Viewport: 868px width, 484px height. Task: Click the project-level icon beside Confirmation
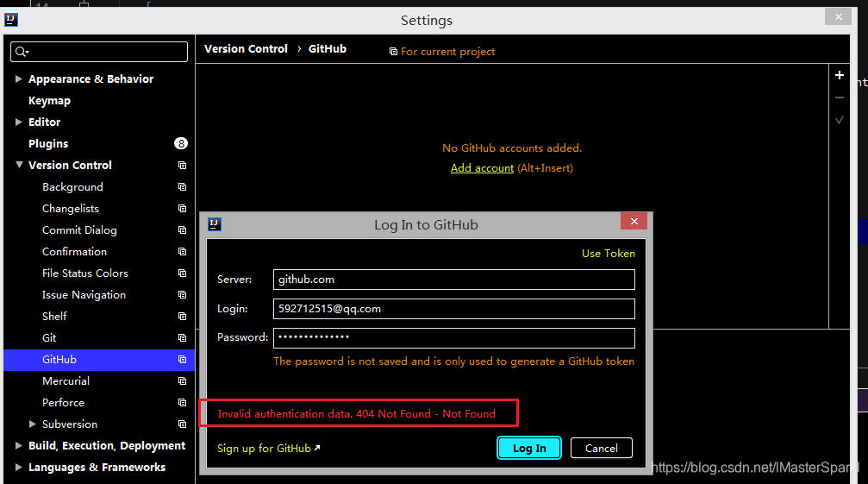pyautogui.click(x=182, y=251)
